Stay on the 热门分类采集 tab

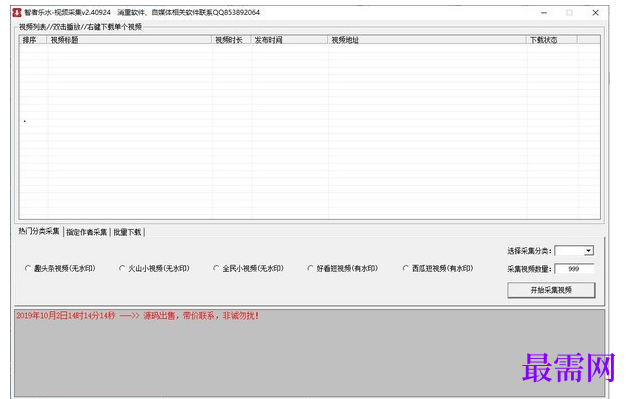point(39,231)
